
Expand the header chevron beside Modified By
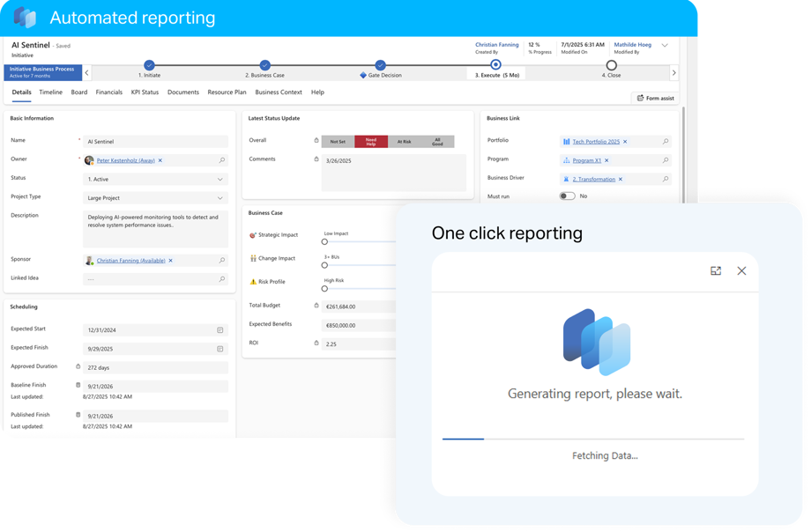click(665, 45)
